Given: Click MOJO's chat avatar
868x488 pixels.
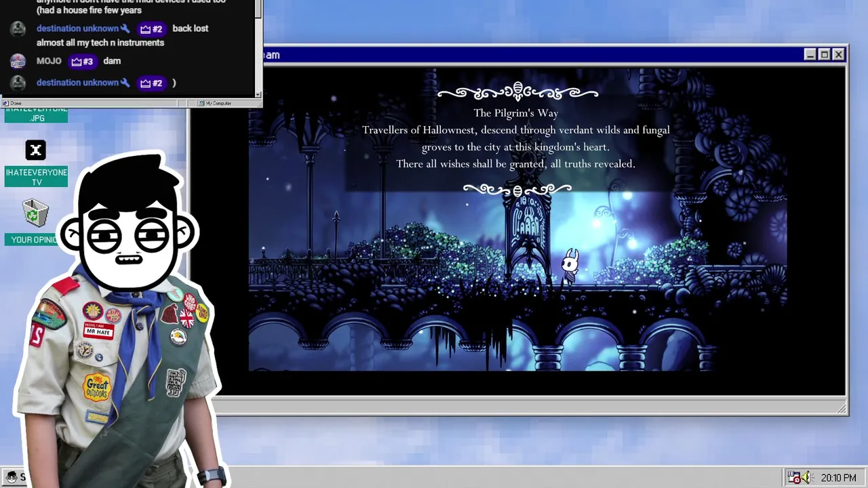Looking at the screenshot, I should pyautogui.click(x=18, y=61).
